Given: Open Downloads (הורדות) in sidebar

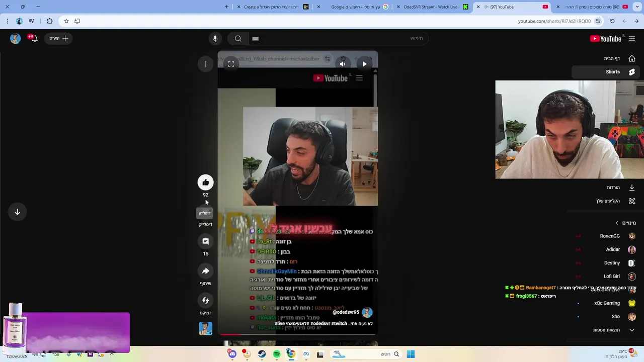Looking at the screenshot, I should 606,188.
